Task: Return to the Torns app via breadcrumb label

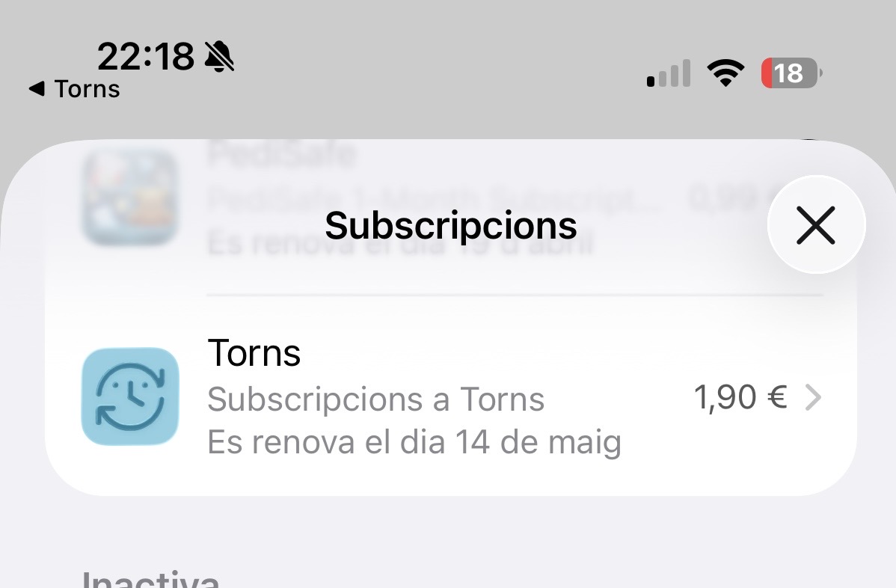Action: (x=87, y=89)
